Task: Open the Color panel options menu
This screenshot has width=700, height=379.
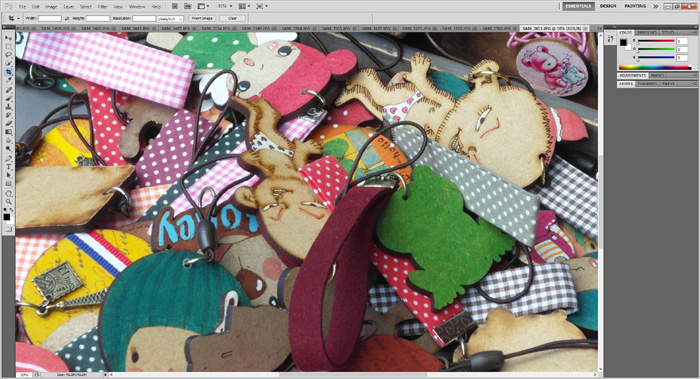Action: [x=694, y=33]
